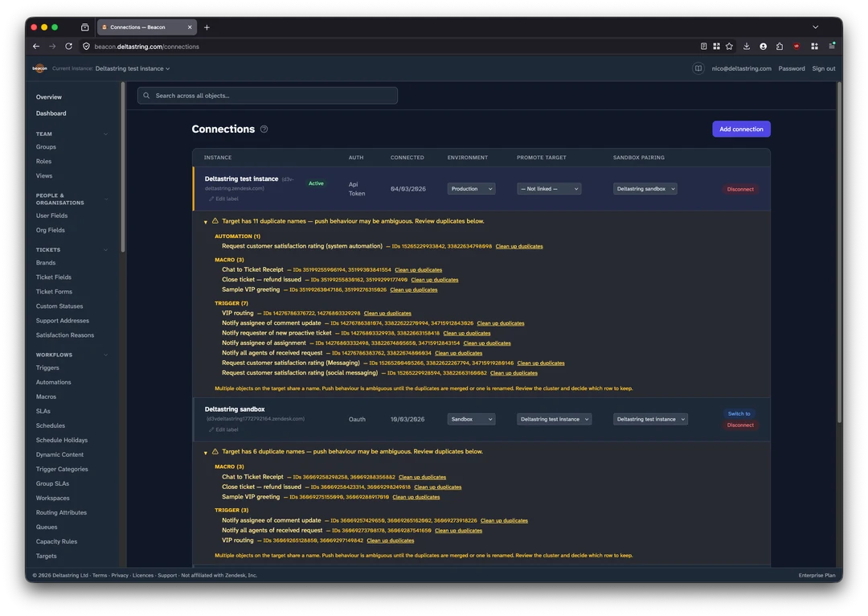Collapse the Workflows sidebar section

coord(106,355)
